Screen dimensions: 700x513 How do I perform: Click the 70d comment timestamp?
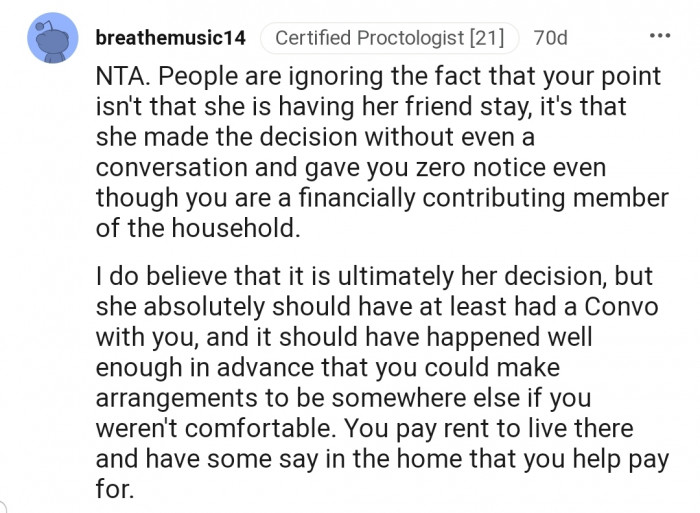pyautogui.click(x=550, y=39)
